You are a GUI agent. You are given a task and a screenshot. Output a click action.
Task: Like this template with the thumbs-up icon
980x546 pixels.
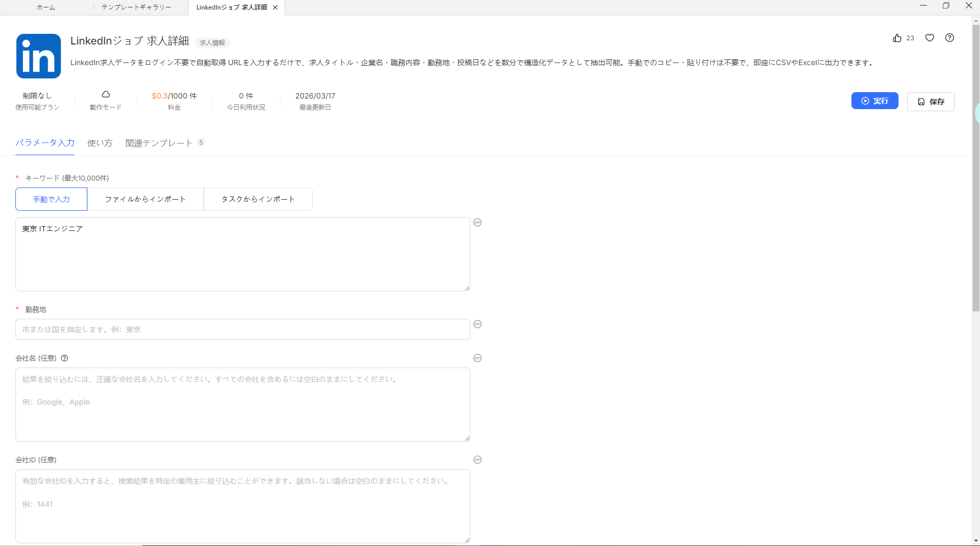(897, 38)
